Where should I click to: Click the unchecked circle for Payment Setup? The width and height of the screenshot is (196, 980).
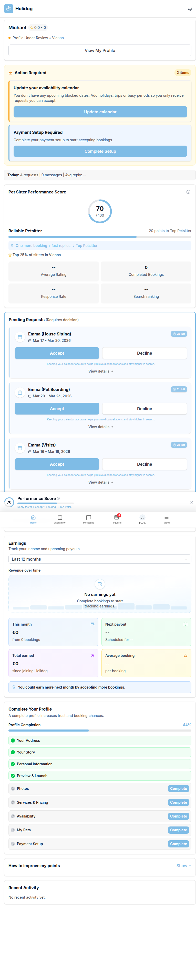coord(13,844)
